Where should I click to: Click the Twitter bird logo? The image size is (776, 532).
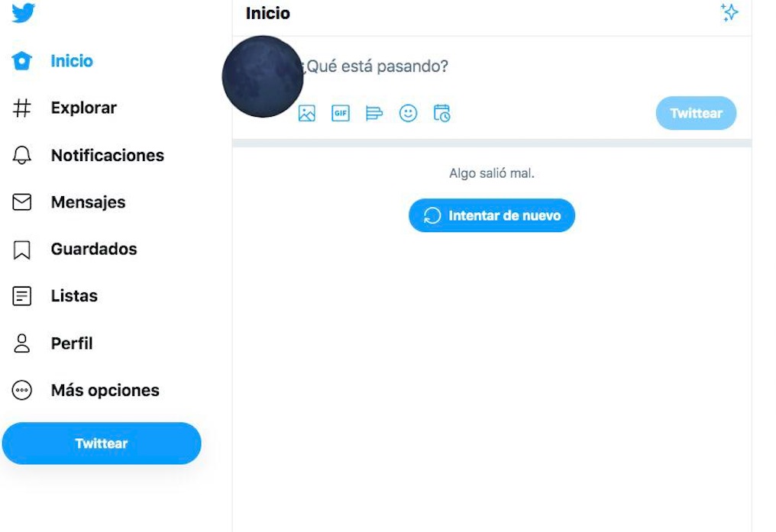(24, 13)
